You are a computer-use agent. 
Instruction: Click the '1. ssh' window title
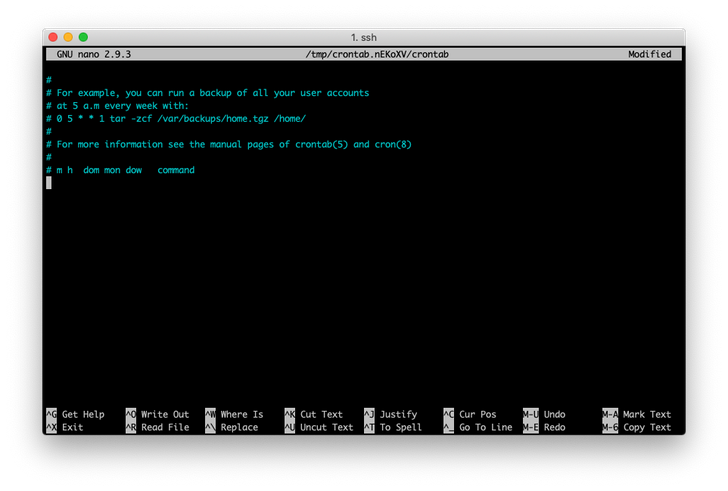point(364,38)
